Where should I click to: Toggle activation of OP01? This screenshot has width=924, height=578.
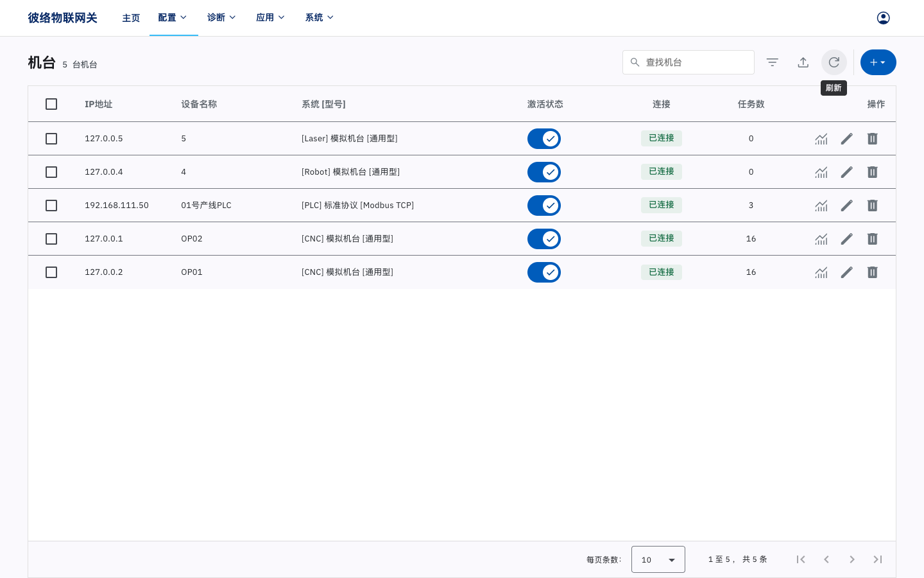tap(544, 272)
